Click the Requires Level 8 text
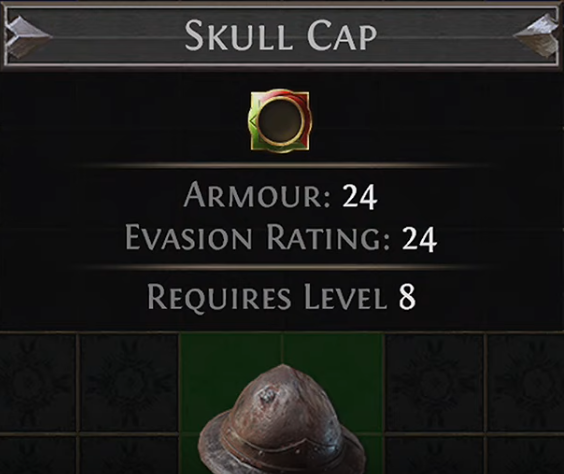This screenshot has height=474, width=564. tap(282, 297)
